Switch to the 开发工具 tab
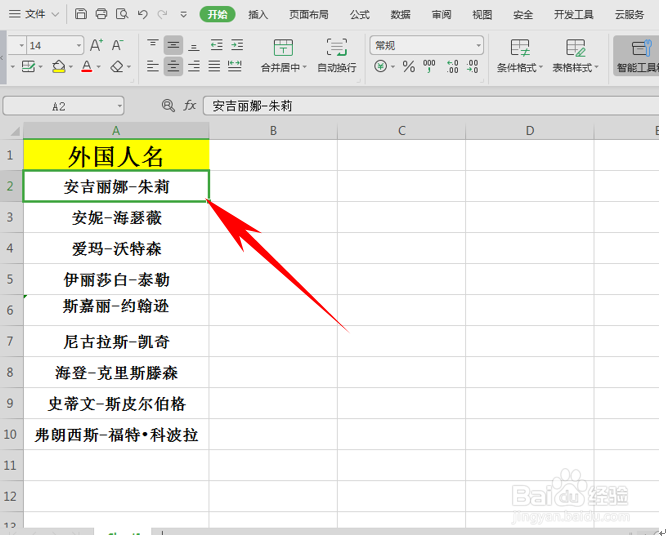668x540 pixels. tap(573, 14)
